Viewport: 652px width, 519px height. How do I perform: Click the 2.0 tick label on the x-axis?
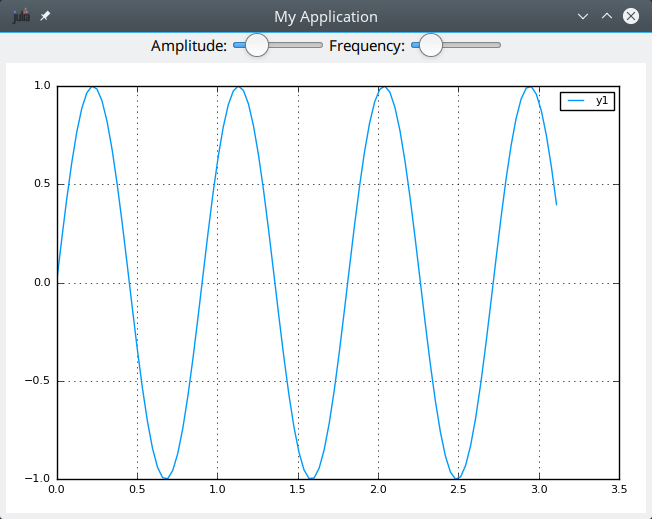pyautogui.click(x=378, y=490)
